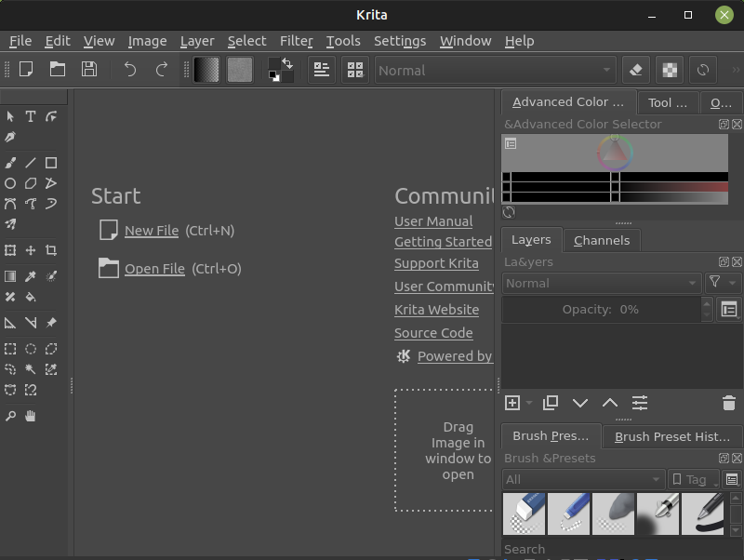Viewport: 744px width, 560px height.
Task: Duplicate layer using the copy icon
Action: 551,403
